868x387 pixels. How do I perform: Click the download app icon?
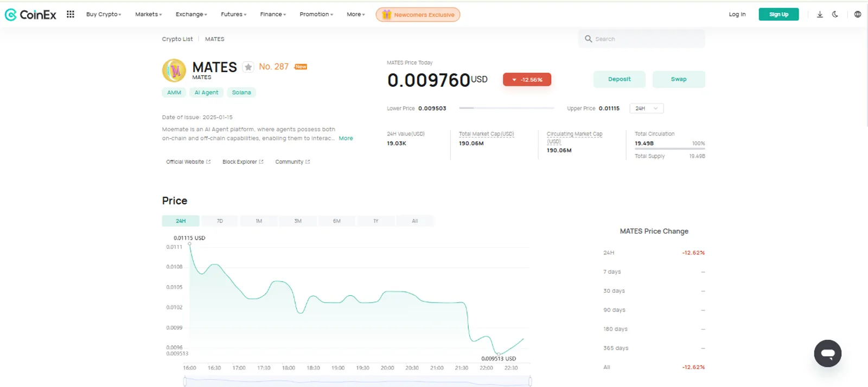click(820, 14)
